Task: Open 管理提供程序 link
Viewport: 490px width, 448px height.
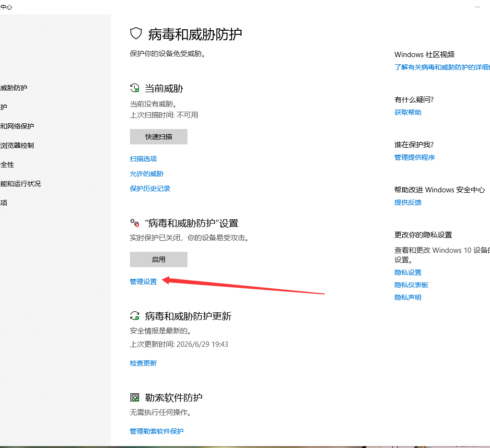Action: 415,157
